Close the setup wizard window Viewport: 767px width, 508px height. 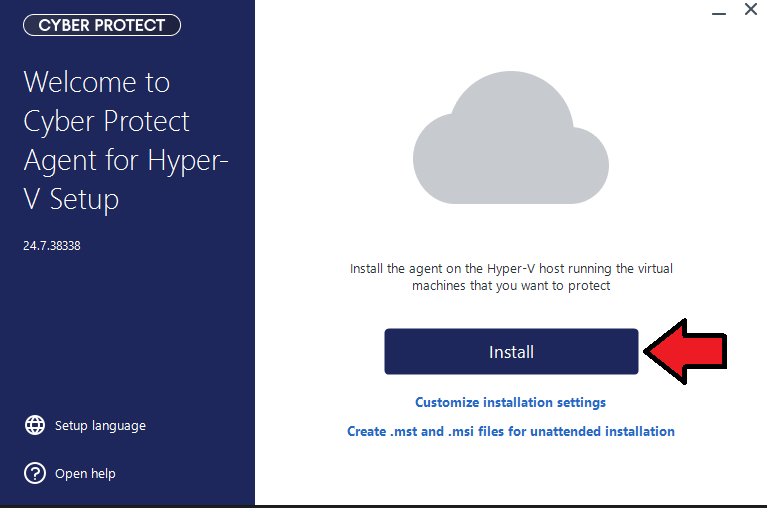751,9
